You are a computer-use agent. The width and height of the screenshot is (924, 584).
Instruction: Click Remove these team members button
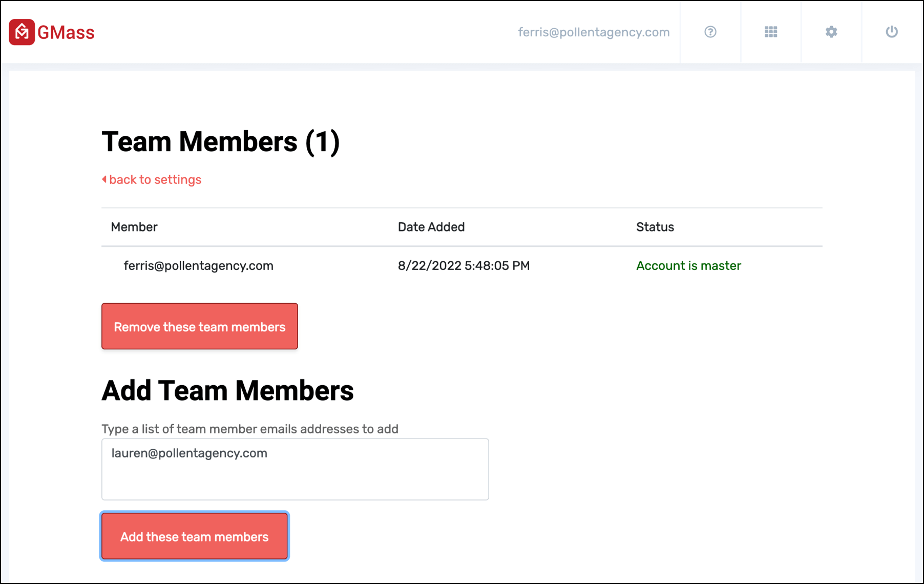[x=200, y=326]
